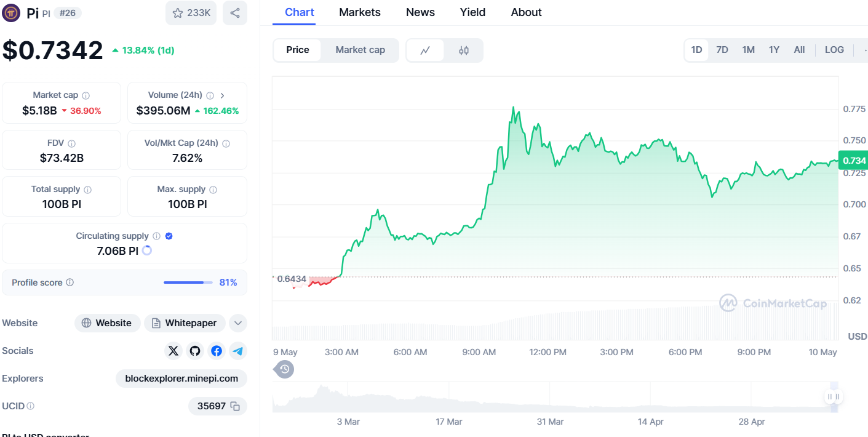
Task: Open the Whitepaper link
Action: click(185, 323)
